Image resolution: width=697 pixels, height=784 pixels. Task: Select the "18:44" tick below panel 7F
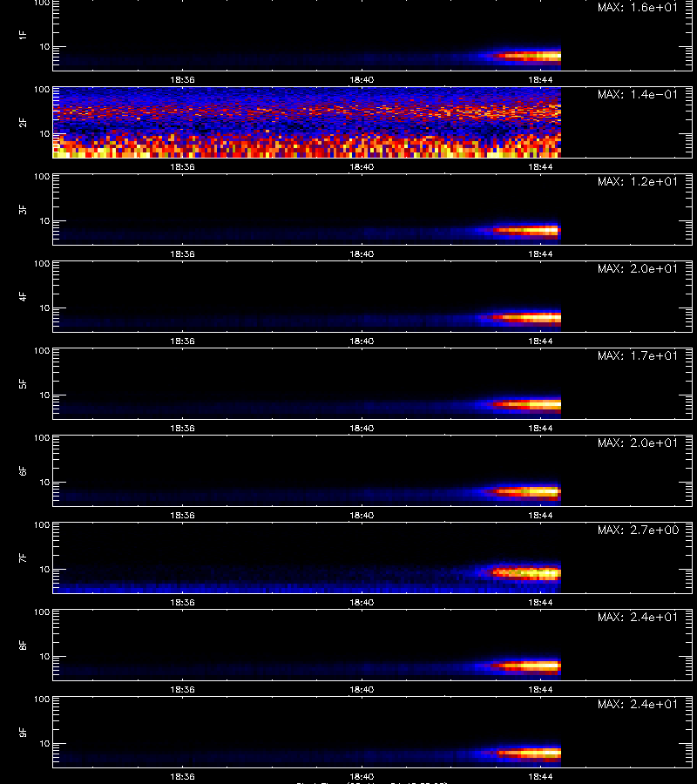tap(540, 602)
